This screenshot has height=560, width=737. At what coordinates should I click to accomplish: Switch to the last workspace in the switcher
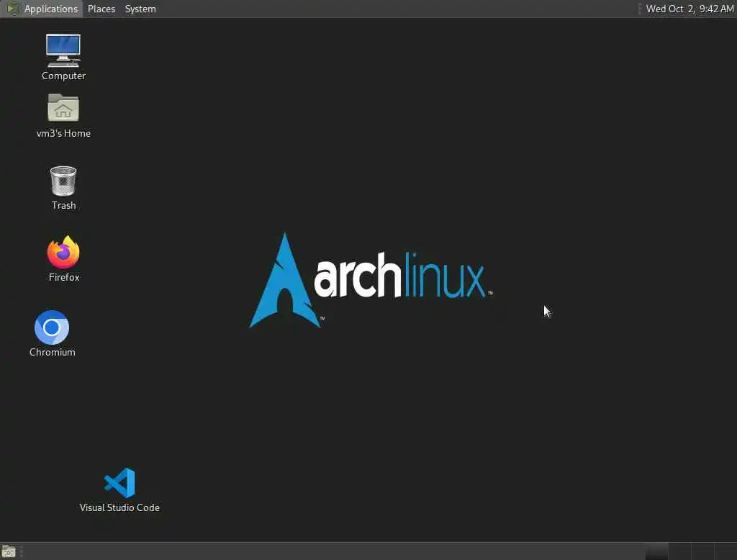[x=725, y=551]
